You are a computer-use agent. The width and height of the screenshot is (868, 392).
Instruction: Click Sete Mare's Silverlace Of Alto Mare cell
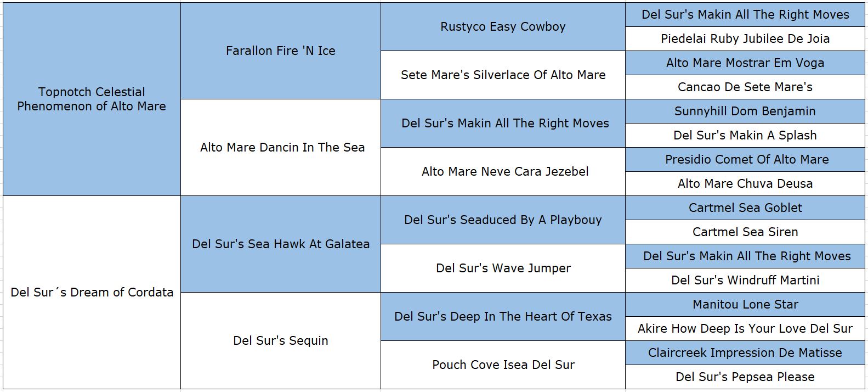coord(502,75)
